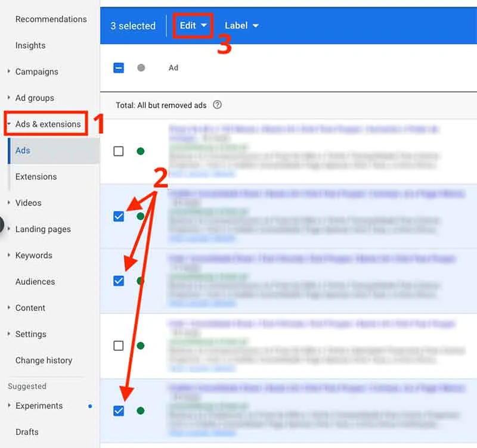The height and width of the screenshot is (448, 477).
Task: Collapse the Ads & extensions section
Action: point(8,124)
